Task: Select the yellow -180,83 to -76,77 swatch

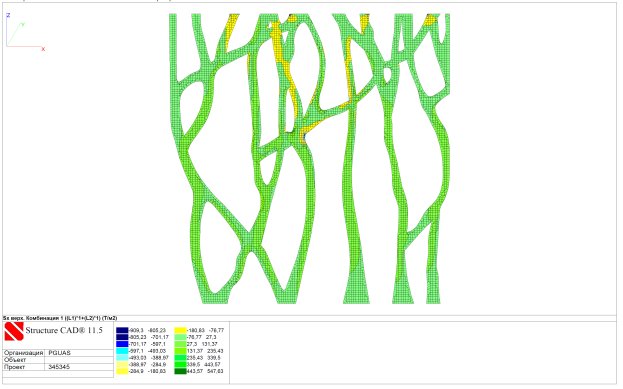Action: pos(181,330)
